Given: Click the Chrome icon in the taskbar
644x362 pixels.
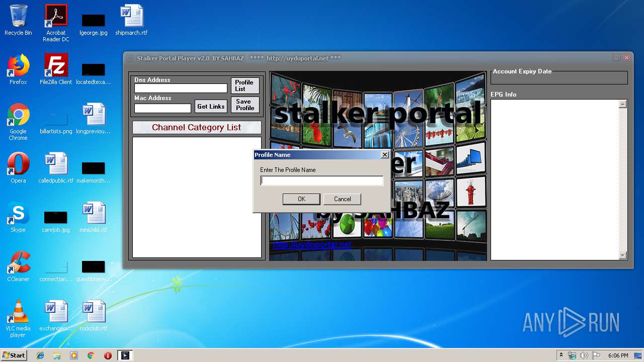Looking at the screenshot, I should click(x=91, y=355).
